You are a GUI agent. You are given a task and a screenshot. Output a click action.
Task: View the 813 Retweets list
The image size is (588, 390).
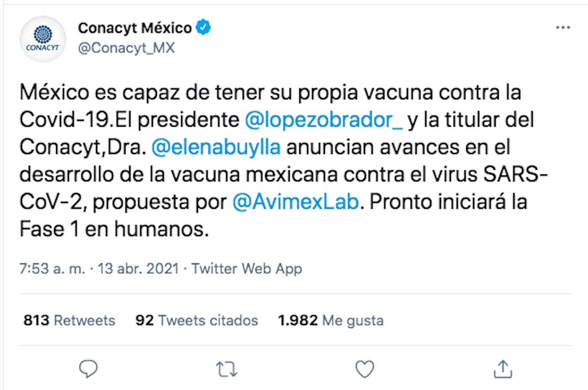[69, 320]
